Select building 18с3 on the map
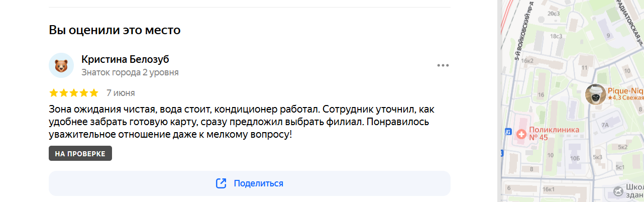 tap(556, 36)
